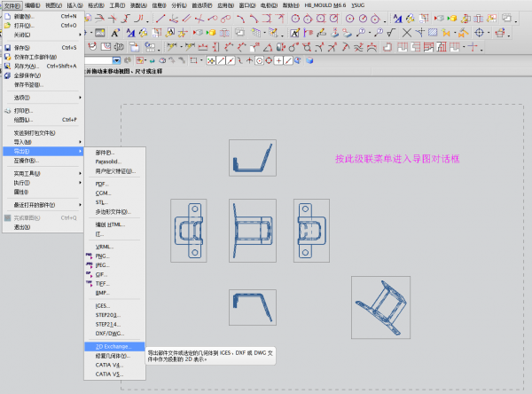The height and width of the screenshot is (394, 532).
Task: Click the STL... export entry
Action: click(114, 202)
